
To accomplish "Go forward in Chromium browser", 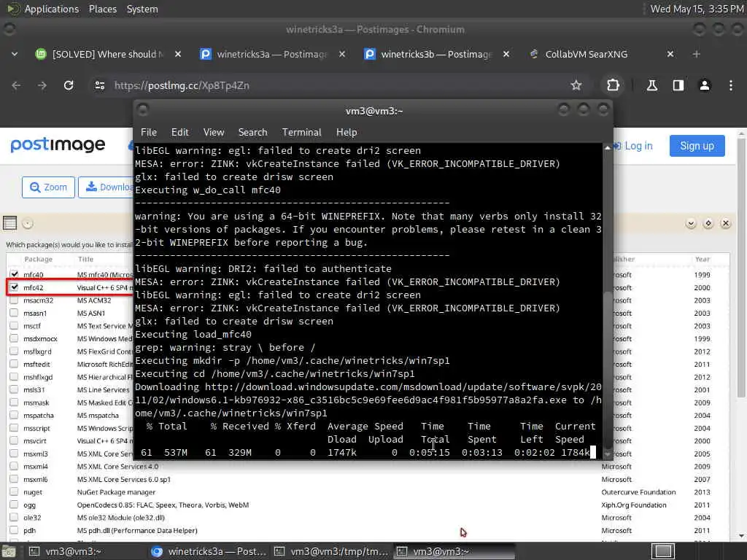I will (42, 85).
